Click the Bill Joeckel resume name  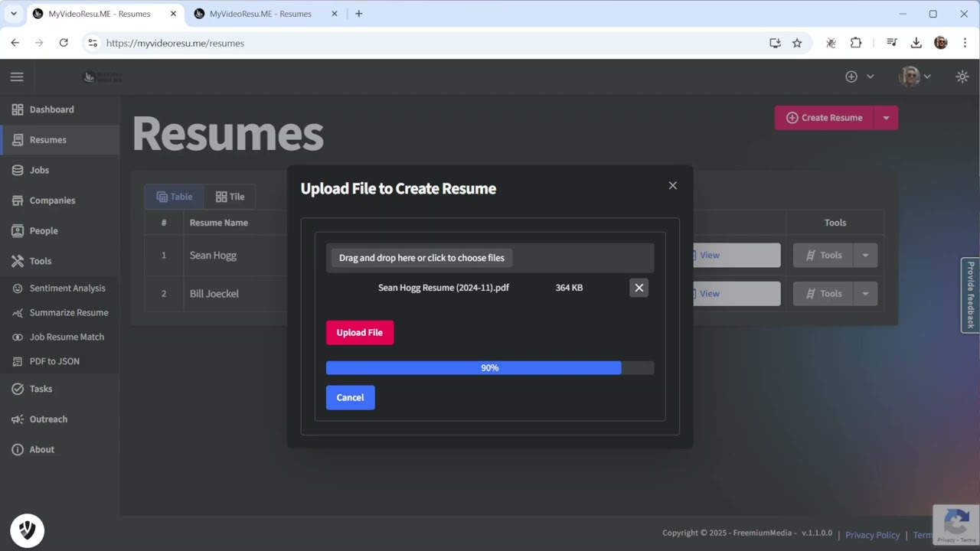(x=214, y=294)
